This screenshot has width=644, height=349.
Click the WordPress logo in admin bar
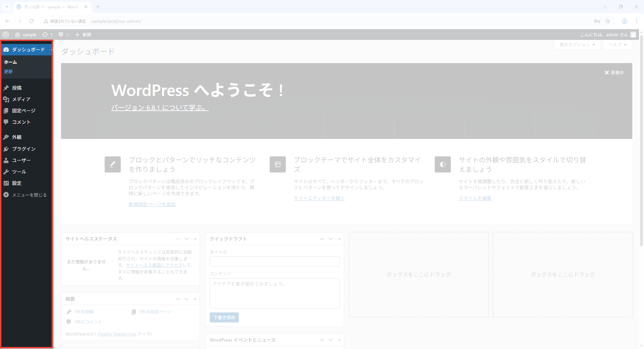(6, 35)
